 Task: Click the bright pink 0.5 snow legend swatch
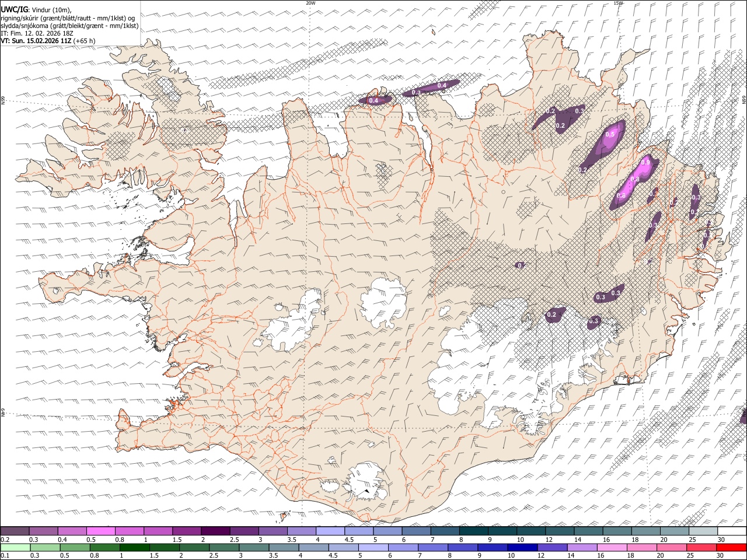(100, 531)
